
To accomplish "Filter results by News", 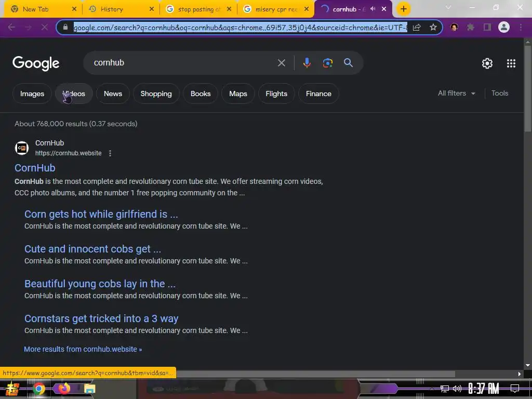I will [113, 94].
